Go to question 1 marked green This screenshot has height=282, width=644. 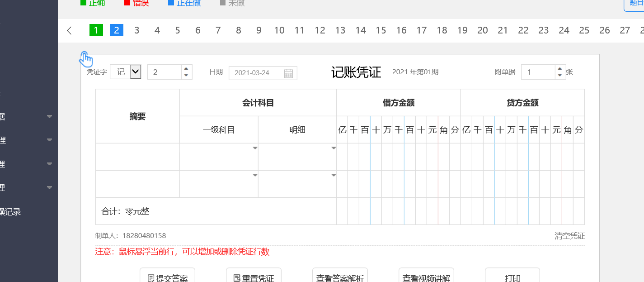(x=96, y=30)
